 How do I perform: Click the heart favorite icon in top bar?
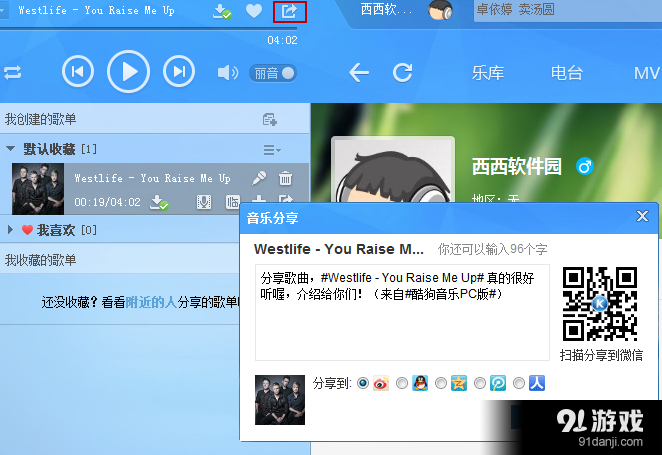tap(254, 11)
